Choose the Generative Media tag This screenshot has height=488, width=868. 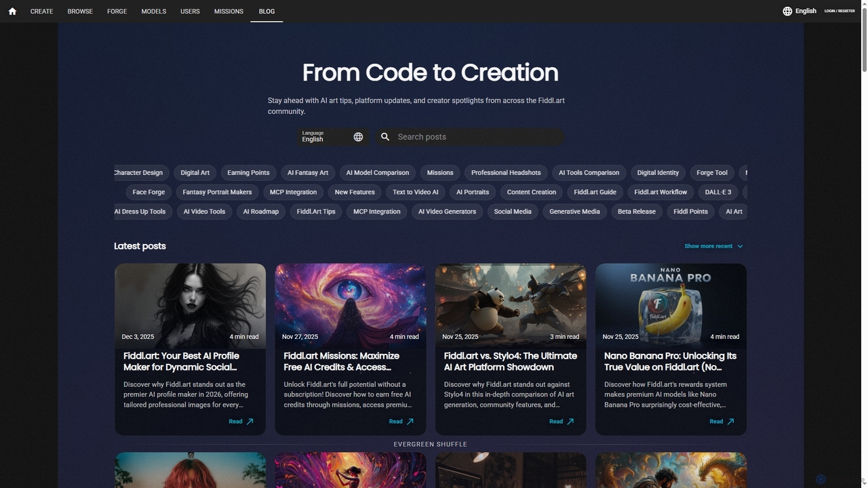click(x=574, y=211)
